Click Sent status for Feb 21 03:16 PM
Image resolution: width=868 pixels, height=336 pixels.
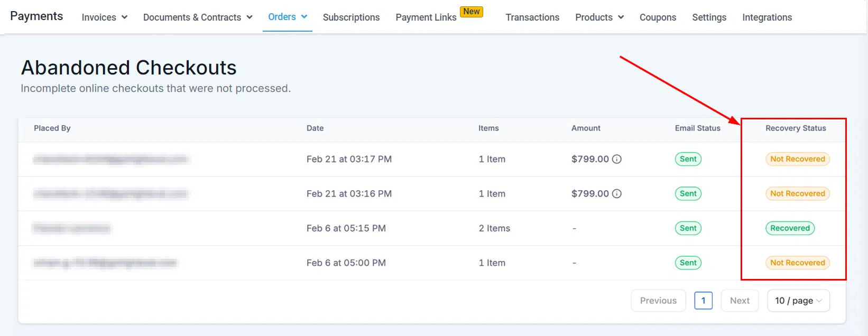pyautogui.click(x=688, y=194)
